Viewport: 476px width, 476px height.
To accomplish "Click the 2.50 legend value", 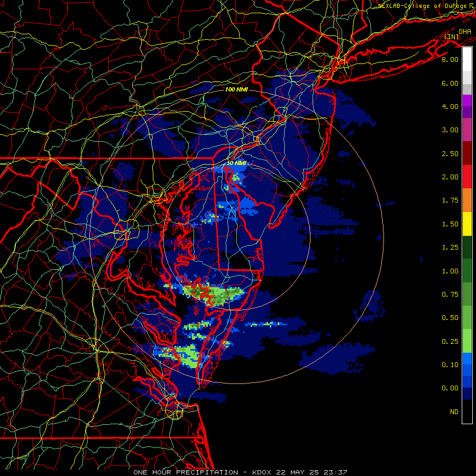I will 450,153.
